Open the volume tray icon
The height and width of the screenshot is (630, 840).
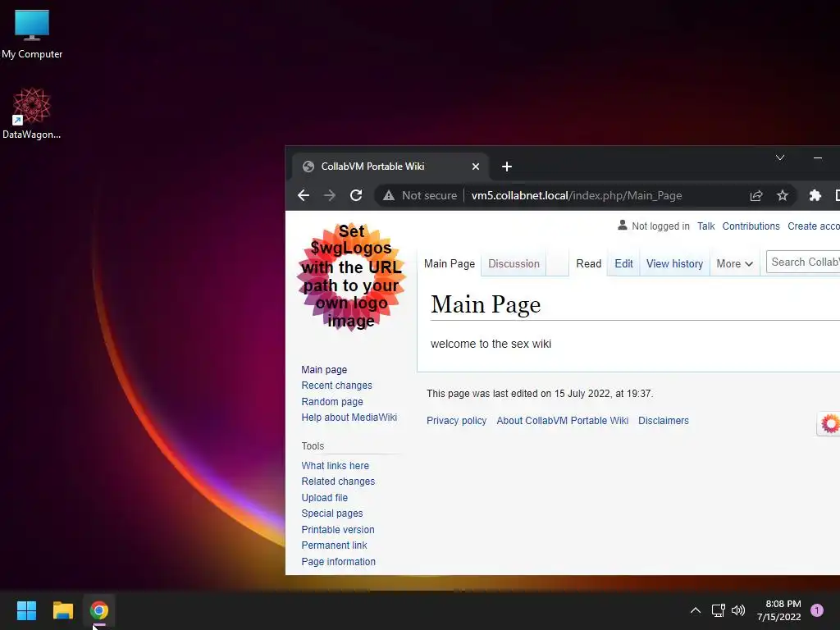coord(738,610)
